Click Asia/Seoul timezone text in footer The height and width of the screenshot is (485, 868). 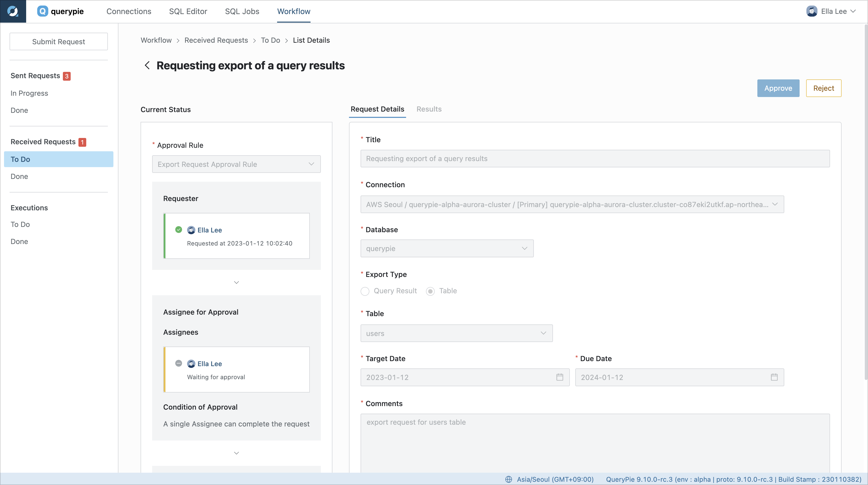[x=555, y=479]
